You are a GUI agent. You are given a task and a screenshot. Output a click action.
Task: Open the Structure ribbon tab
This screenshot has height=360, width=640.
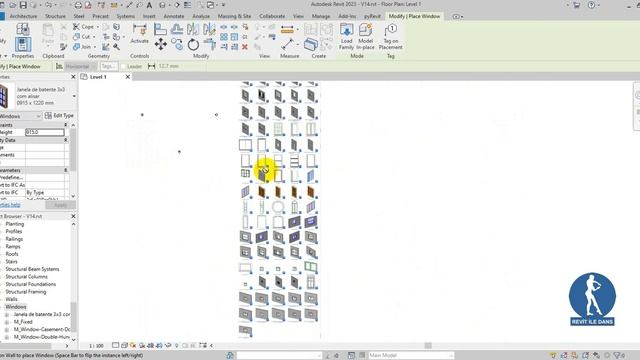[x=55, y=16]
